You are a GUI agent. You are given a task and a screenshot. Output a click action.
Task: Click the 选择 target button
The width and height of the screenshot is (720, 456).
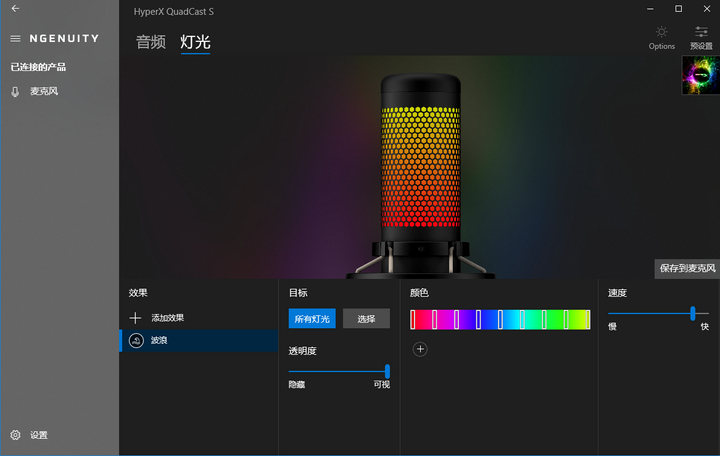(x=366, y=319)
